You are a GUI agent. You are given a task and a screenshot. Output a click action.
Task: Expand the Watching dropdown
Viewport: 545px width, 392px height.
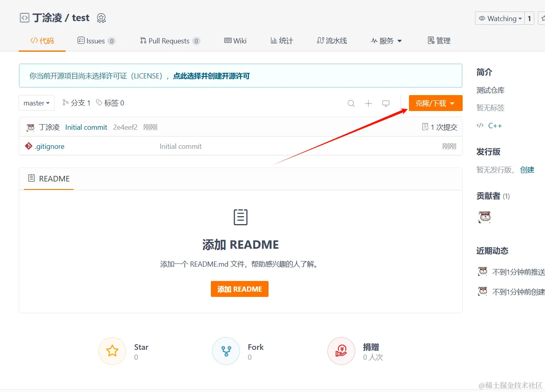click(x=500, y=18)
